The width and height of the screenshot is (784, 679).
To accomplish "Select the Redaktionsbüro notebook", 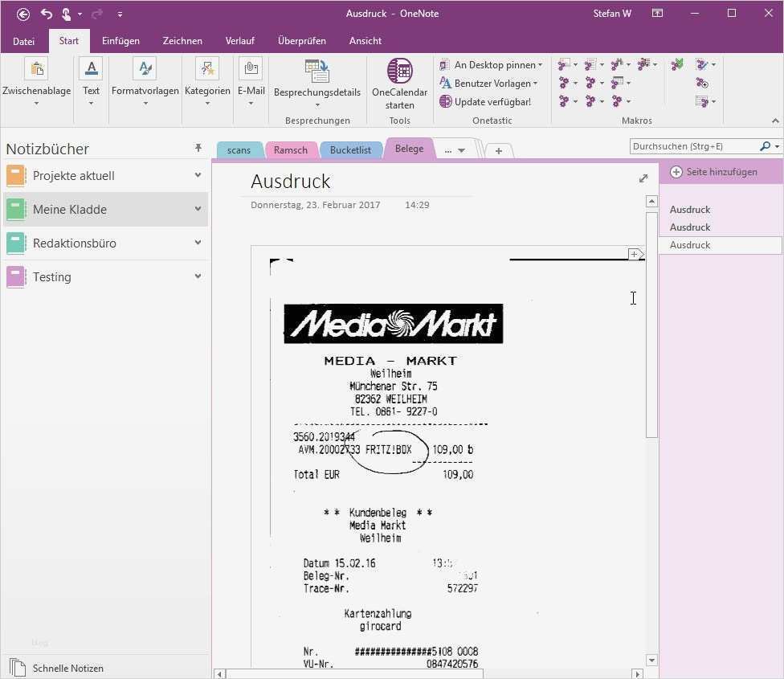I will click(105, 243).
